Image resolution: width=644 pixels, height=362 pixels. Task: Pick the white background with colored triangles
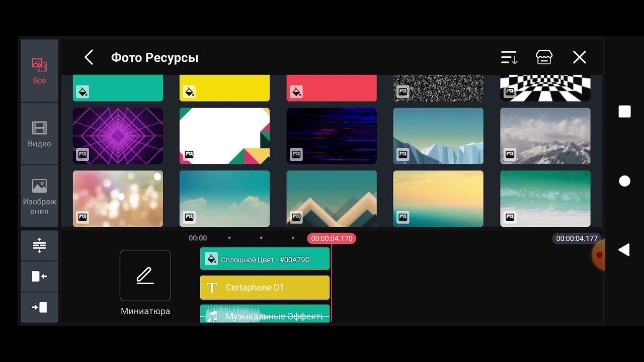tap(224, 136)
